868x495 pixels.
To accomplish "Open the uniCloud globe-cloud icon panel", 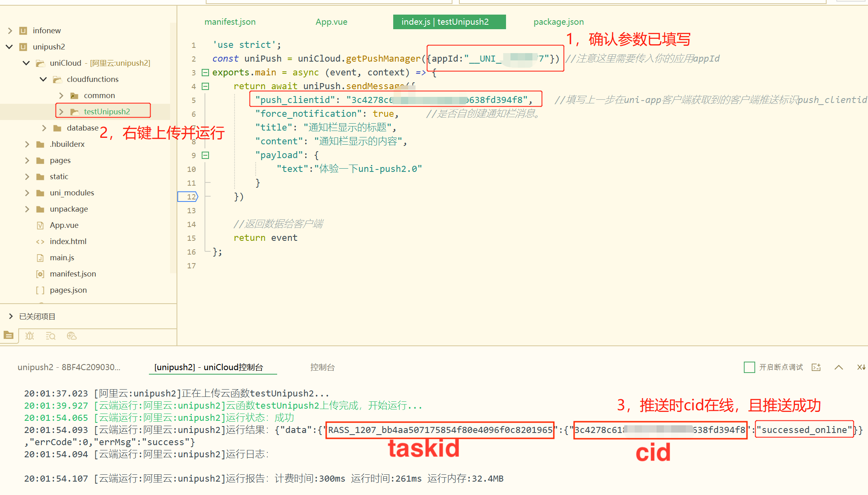I will coord(72,336).
